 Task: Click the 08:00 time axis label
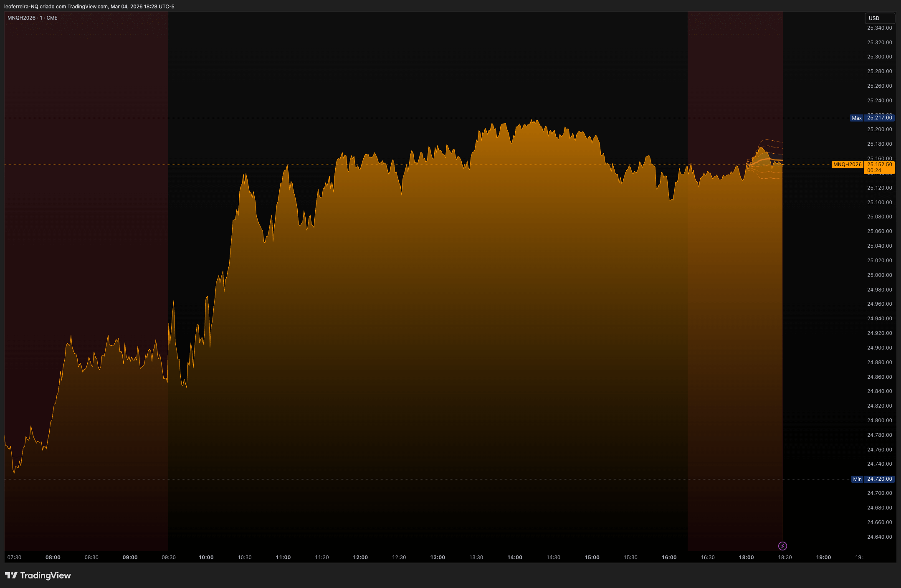[53, 558]
